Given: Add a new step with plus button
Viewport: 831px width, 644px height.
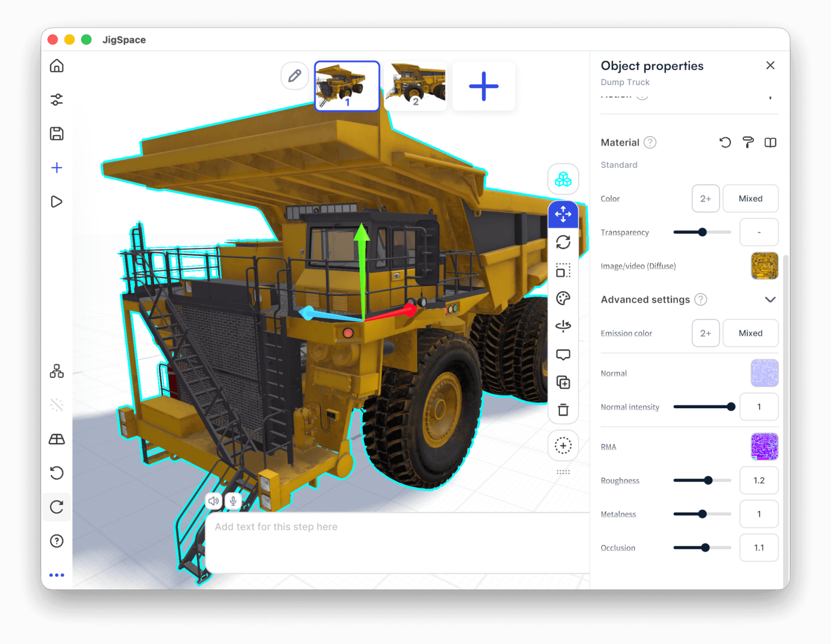Looking at the screenshot, I should tap(483, 86).
